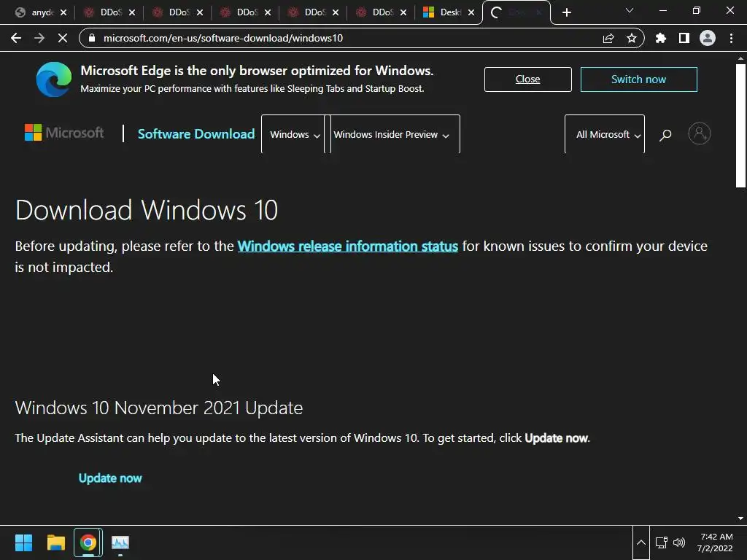Viewport: 747px width, 560px height.
Task: Expand the Windows Insider Preview dropdown
Action: tap(392, 134)
